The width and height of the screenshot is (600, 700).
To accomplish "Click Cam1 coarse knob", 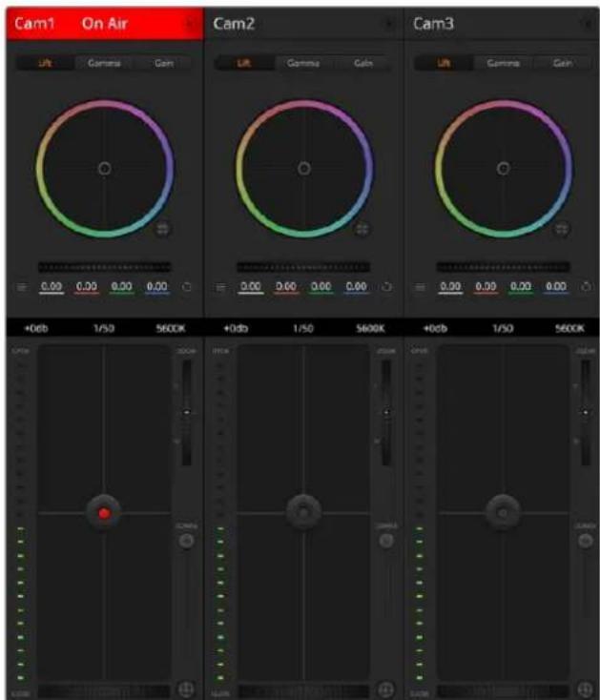I will (186, 541).
